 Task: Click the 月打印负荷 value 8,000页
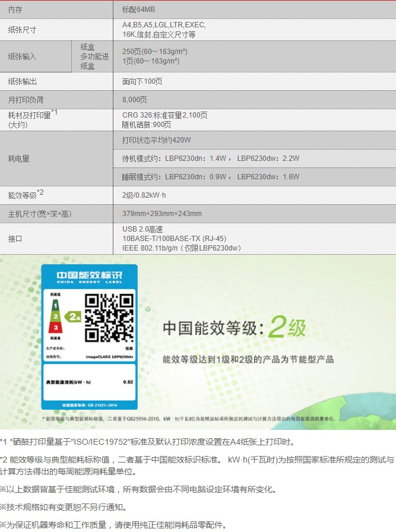[x=134, y=100]
